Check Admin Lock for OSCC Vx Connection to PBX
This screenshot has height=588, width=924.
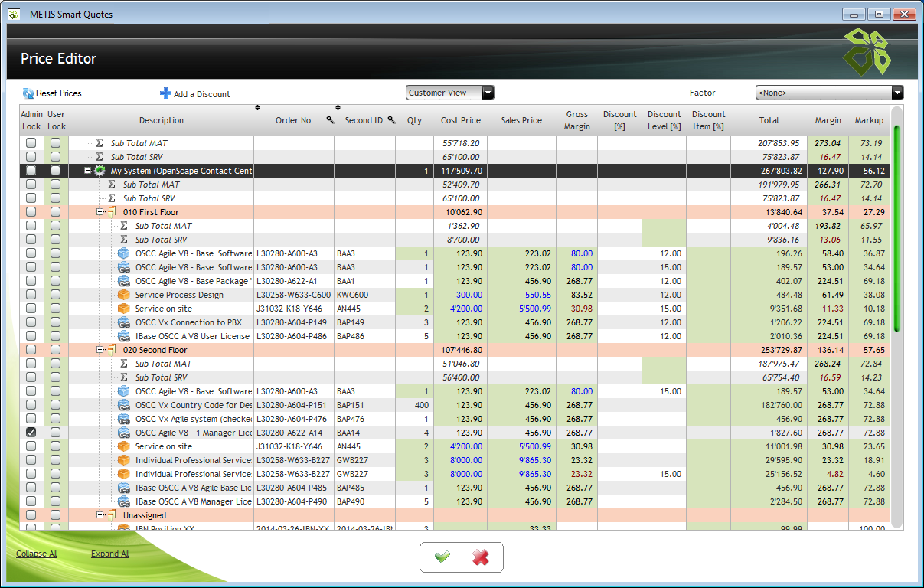pos(31,322)
